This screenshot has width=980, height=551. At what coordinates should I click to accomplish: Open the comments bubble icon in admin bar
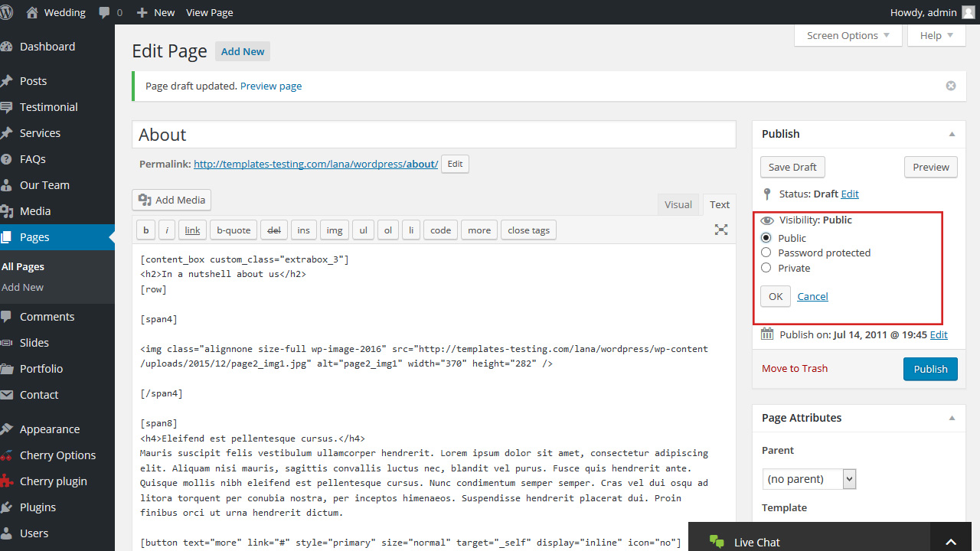point(103,13)
